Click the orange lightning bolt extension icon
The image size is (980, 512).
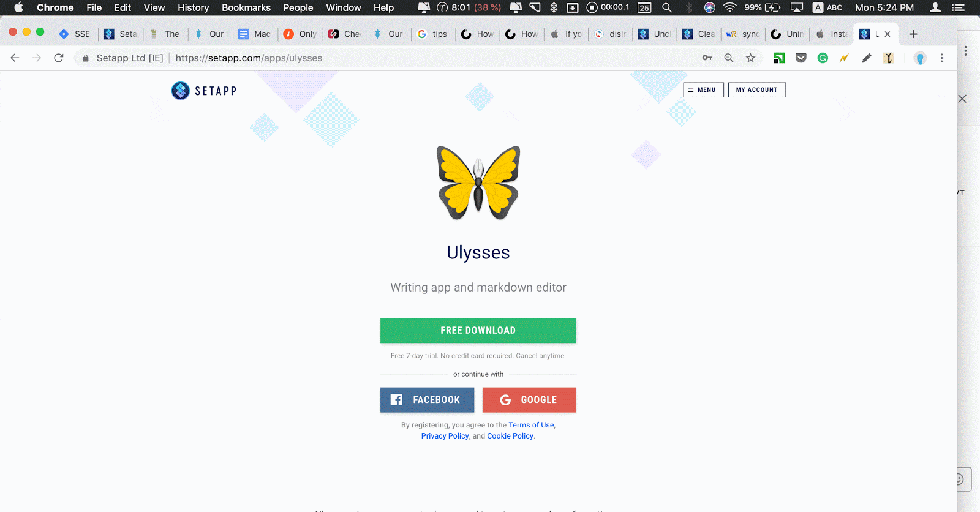pos(844,58)
